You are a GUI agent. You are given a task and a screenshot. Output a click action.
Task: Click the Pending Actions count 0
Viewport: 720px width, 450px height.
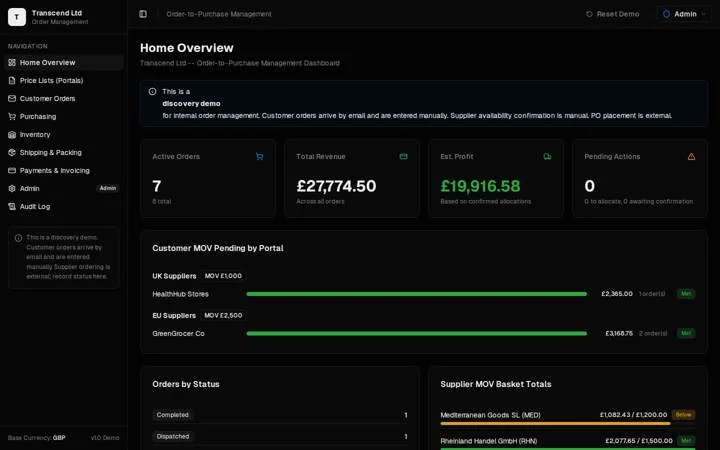(x=590, y=186)
